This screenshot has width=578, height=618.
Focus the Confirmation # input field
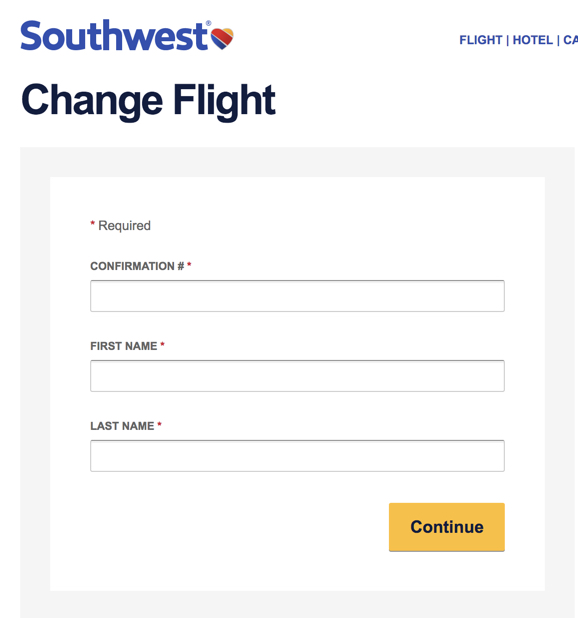coord(297,296)
